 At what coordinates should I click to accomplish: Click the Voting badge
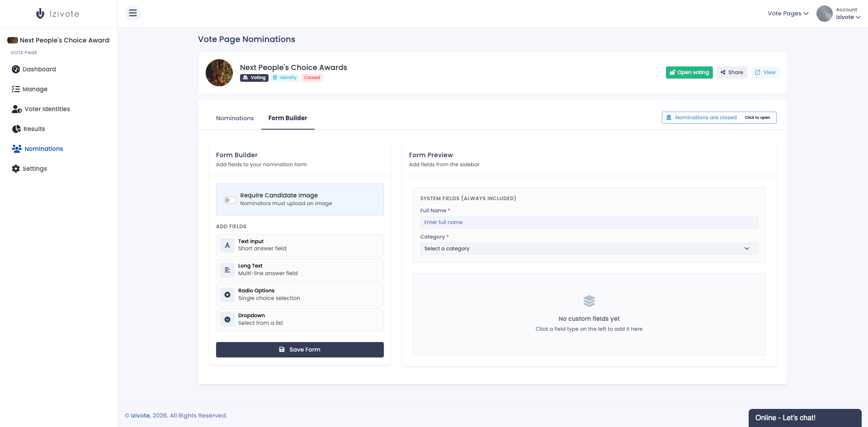click(x=255, y=78)
